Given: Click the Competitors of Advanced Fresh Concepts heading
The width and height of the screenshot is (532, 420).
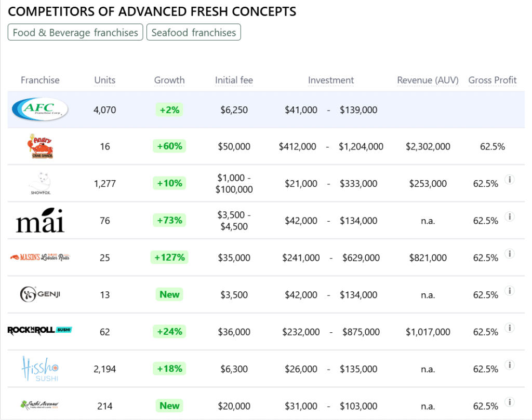Looking at the screenshot, I should pos(152,11).
